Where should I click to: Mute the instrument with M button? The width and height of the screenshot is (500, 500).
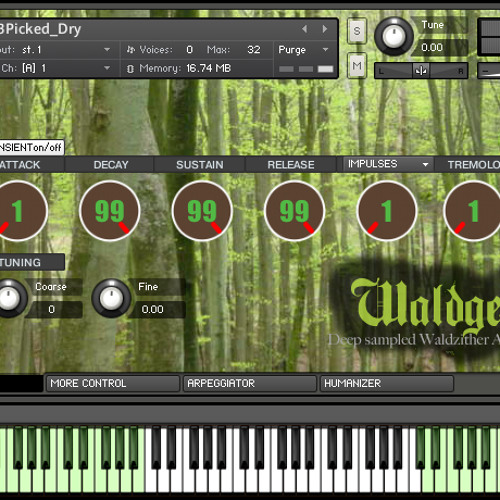click(x=357, y=66)
